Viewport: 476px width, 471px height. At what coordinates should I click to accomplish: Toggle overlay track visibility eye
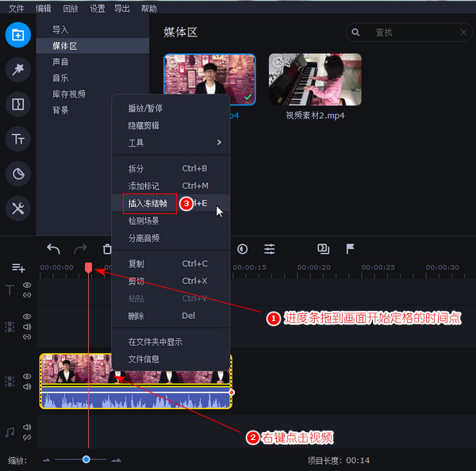point(27,316)
